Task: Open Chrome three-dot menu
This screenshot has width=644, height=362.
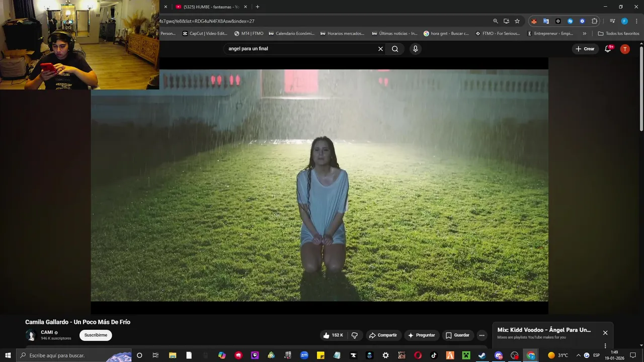Action: [635, 21]
